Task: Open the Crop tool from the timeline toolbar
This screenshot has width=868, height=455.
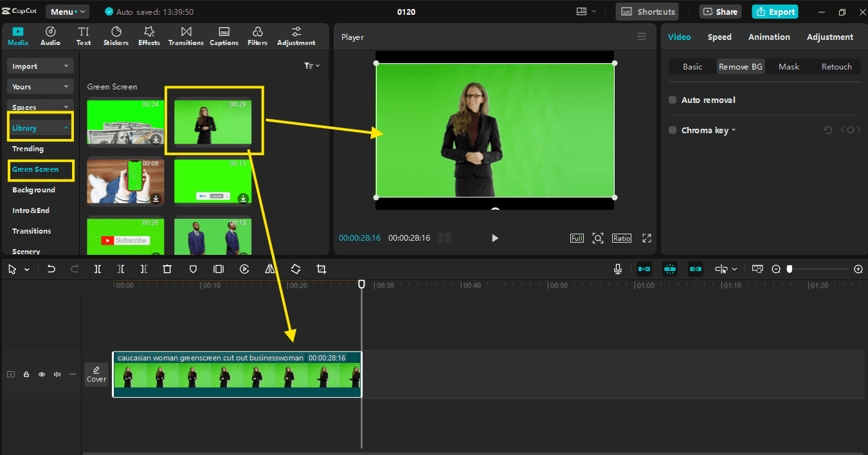Action: pos(321,269)
